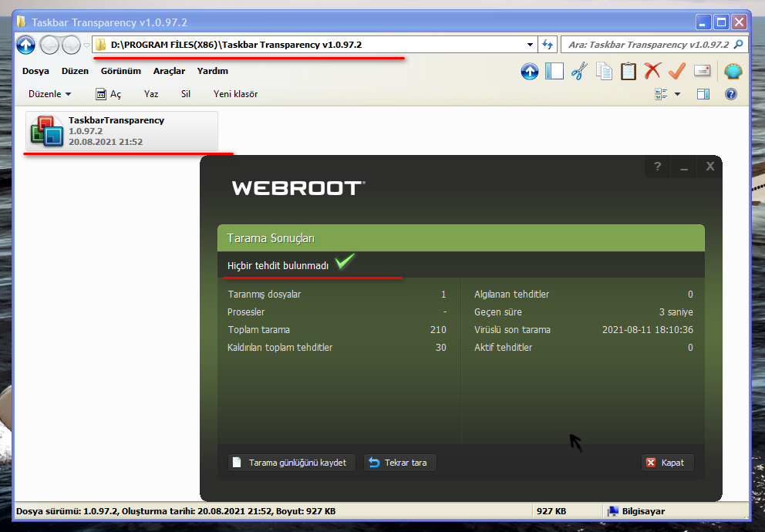Image resolution: width=765 pixels, height=532 pixels.
Task: Toggle the navigation pane toolbar icon
Action: (554, 71)
